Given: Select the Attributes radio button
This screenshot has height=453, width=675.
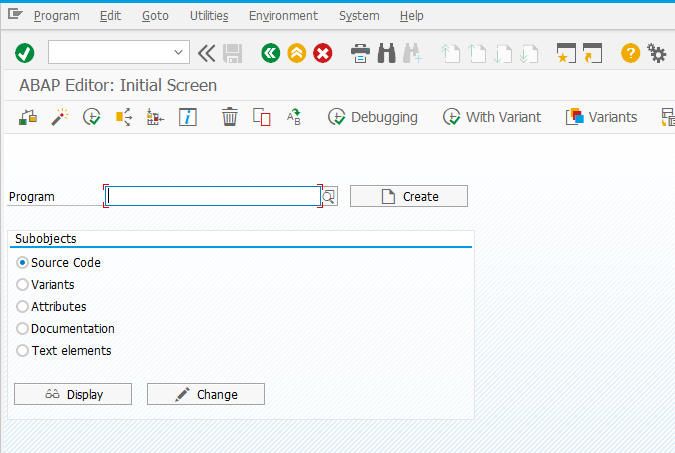Looking at the screenshot, I should 22,307.
